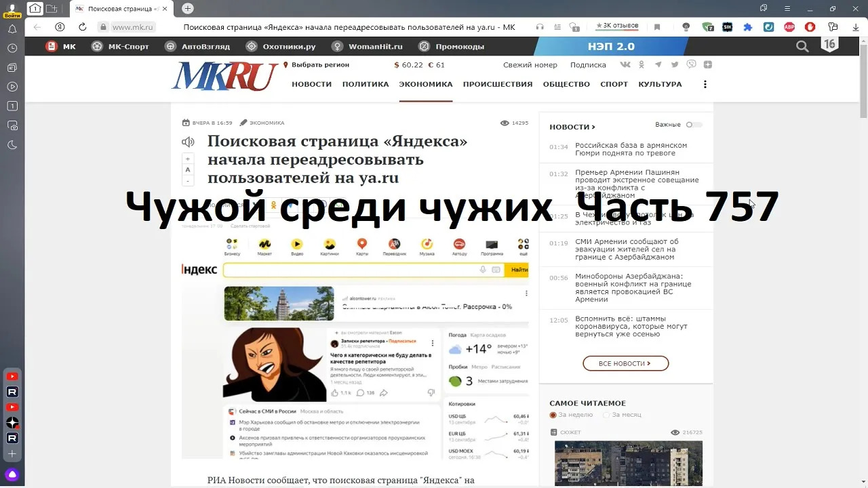The width and height of the screenshot is (868, 488).
Task: Select the 'За месяц' radio option
Action: (x=606, y=415)
